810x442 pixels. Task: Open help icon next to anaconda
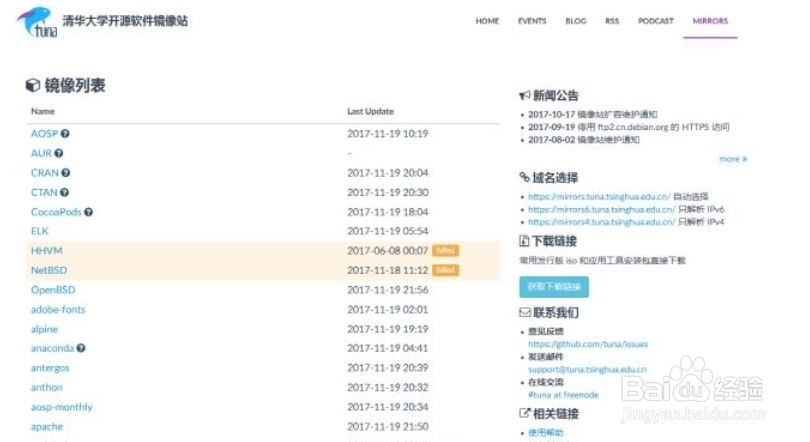81,349
